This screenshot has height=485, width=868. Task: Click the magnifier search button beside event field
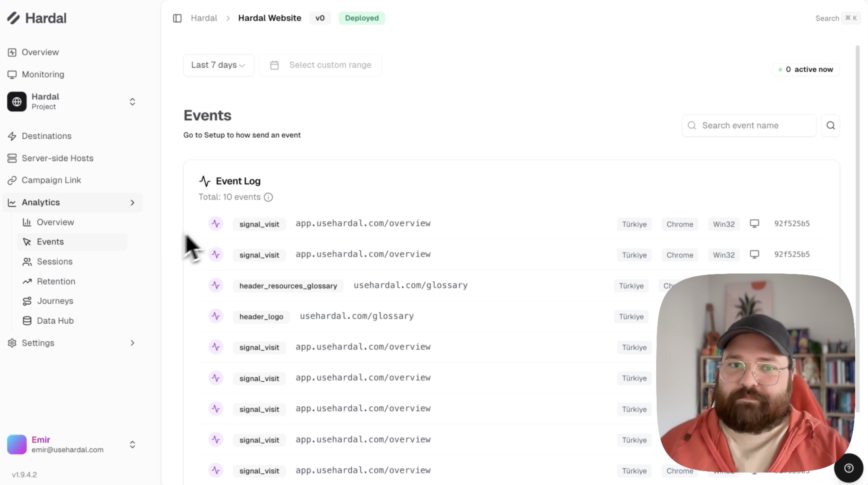(830, 126)
